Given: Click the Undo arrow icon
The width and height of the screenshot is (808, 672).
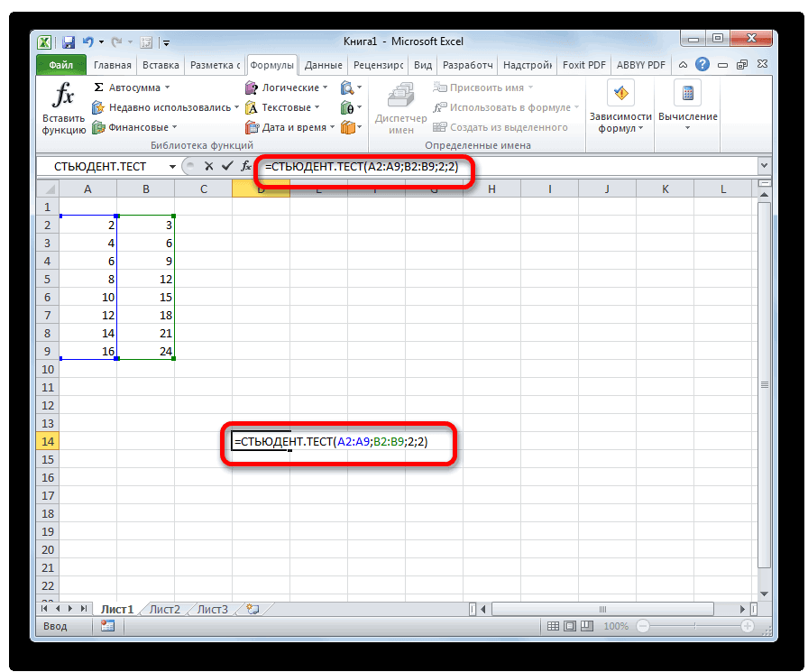Looking at the screenshot, I should click(88, 41).
